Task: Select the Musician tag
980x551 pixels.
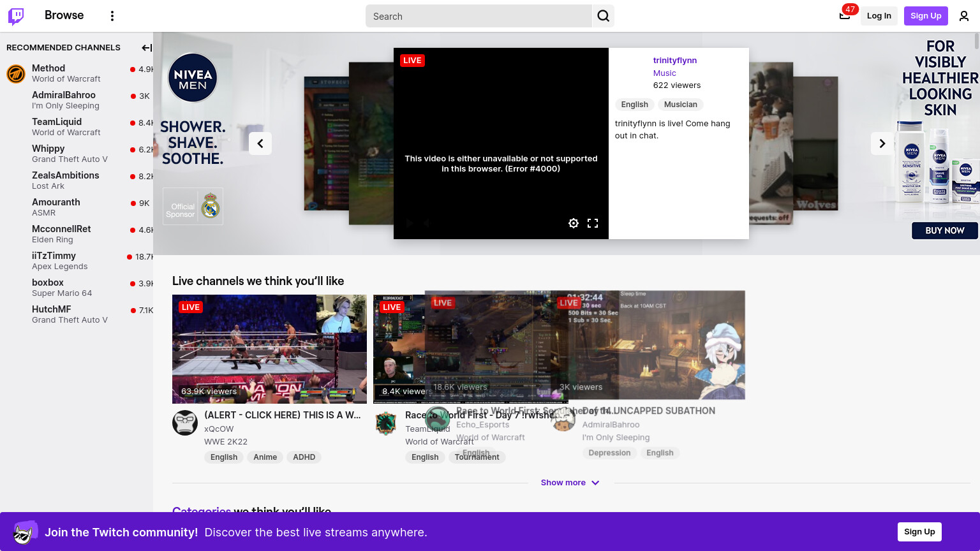Action: tap(680, 105)
